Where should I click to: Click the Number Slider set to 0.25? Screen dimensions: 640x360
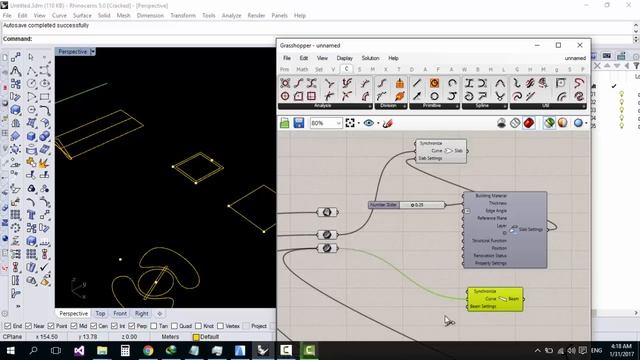pyautogui.click(x=407, y=205)
